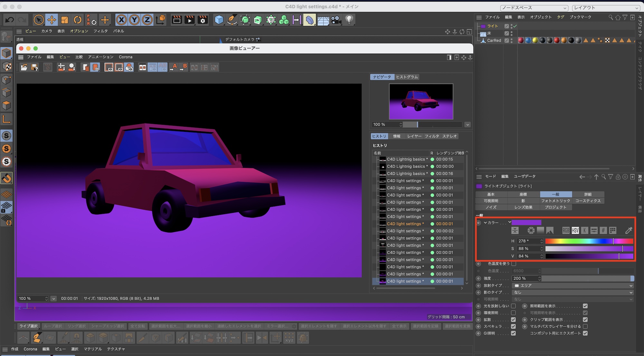Screen dimensions: 644x356
Task: Open the Edit Render Settings clapperboard icon
Action: (x=203, y=20)
